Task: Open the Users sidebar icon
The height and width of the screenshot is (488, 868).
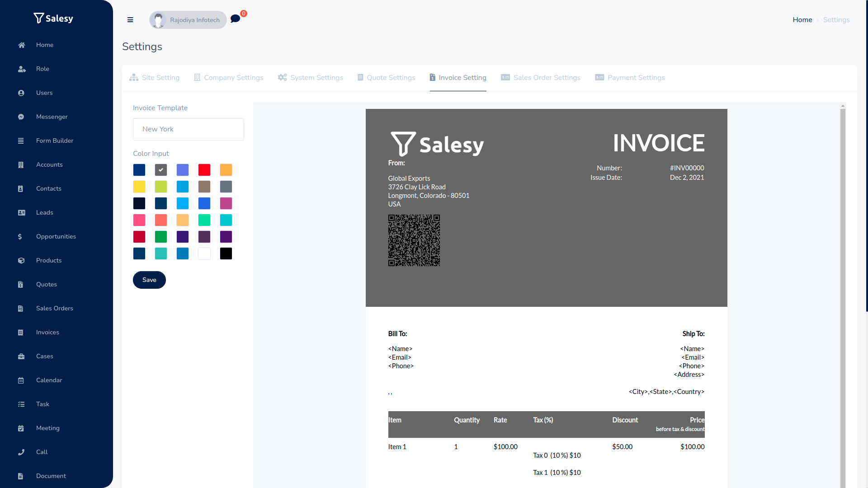Action: [21, 93]
